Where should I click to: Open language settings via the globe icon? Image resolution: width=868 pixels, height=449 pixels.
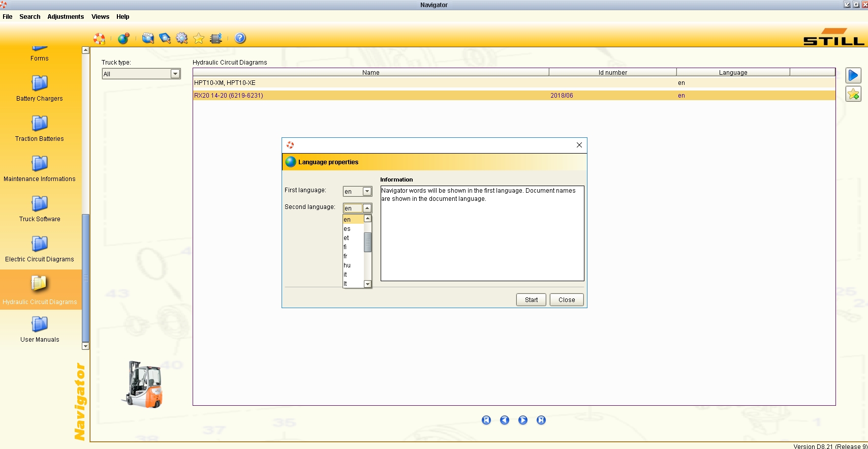pyautogui.click(x=123, y=38)
